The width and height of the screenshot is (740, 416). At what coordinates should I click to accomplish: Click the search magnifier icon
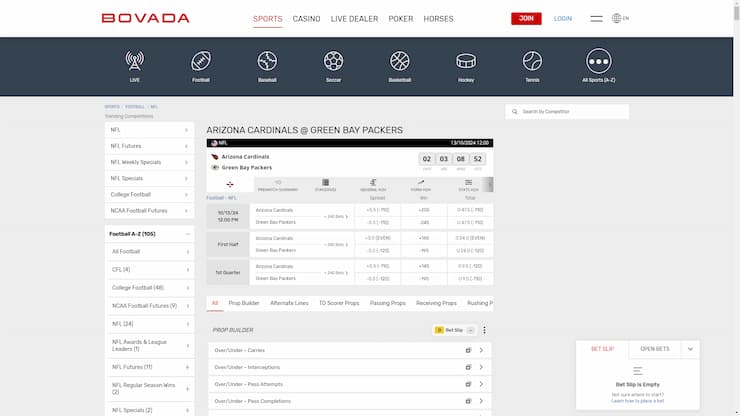(514, 112)
